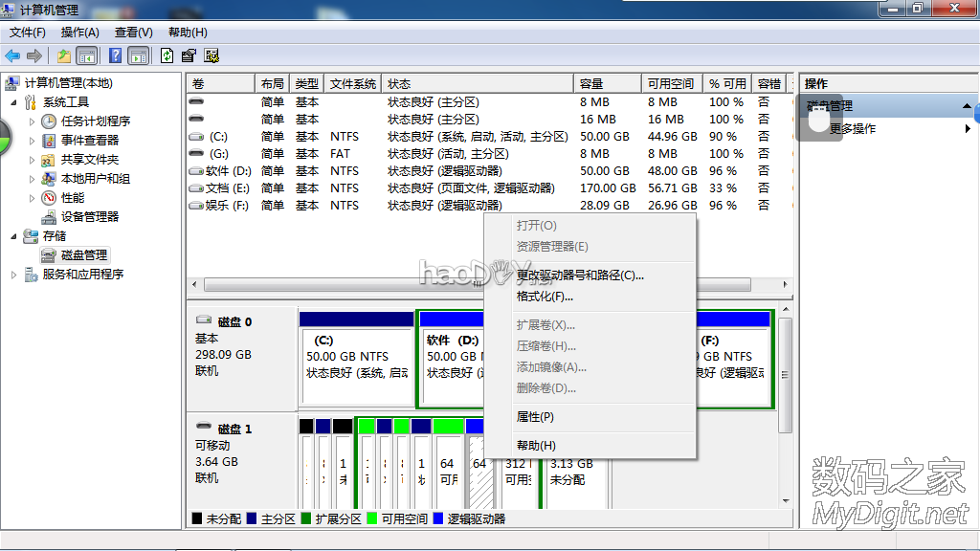Click the Up one level folder icon
Screen dimensions: 980x551
point(64,55)
